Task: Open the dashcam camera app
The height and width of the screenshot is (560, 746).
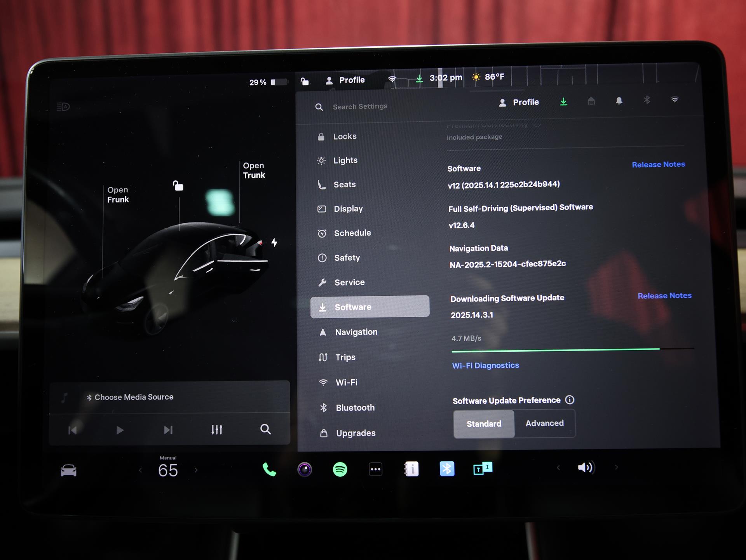Action: (x=305, y=469)
